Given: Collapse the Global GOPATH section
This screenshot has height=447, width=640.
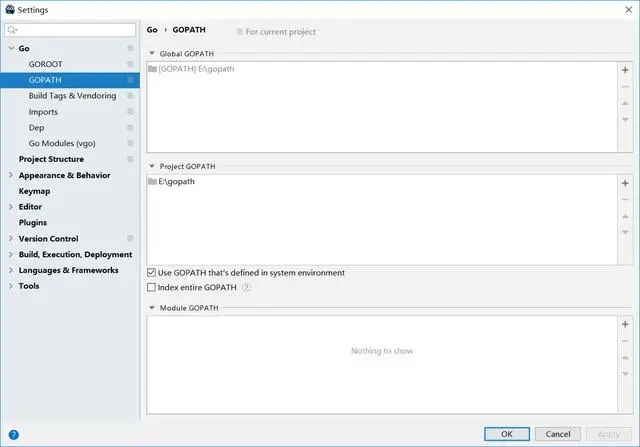Looking at the screenshot, I should coord(152,53).
